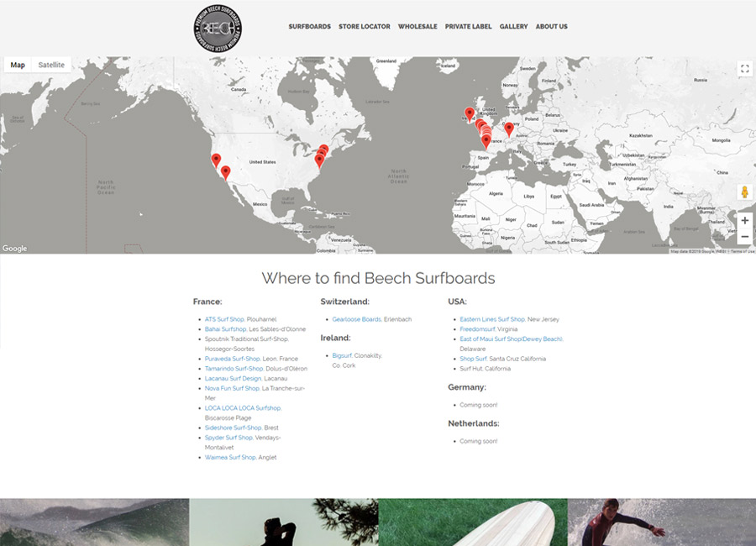Click the white surfboard thumbnail image
Image resolution: width=756 pixels, height=546 pixels.
pos(472,522)
